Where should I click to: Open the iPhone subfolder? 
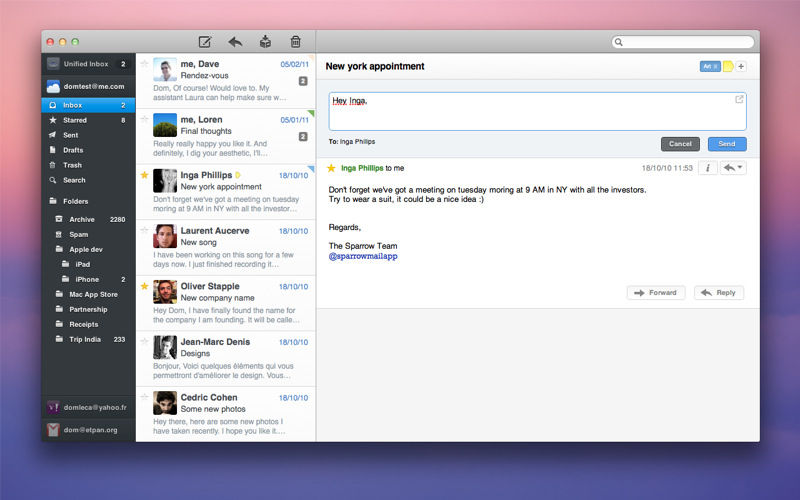tap(88, 280)
